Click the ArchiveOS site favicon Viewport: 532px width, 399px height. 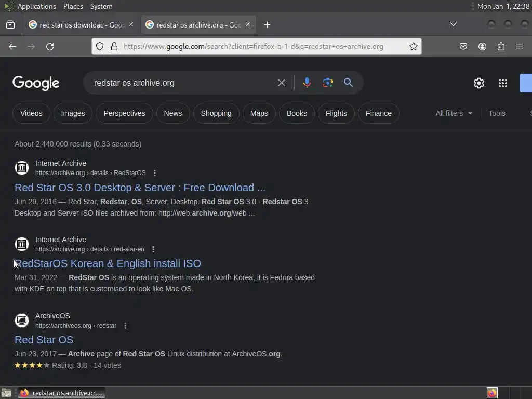click(22, 320)
